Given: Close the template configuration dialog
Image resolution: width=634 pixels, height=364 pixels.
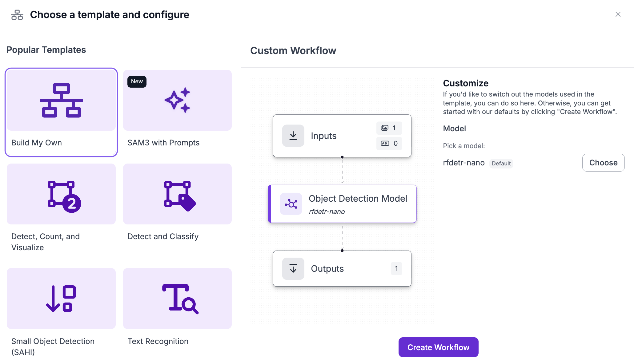Looking at the screenshot, I should tap(618, 14).
